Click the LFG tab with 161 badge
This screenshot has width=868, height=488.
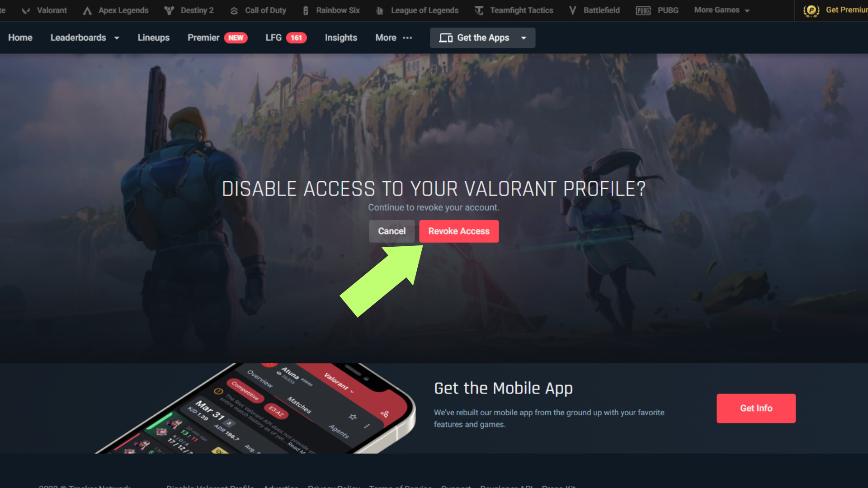pyautogui.click(x=286, y=38)
